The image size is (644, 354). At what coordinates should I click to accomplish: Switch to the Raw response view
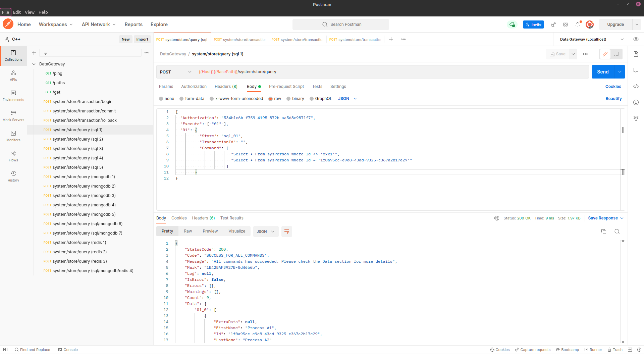pos(188,231)
